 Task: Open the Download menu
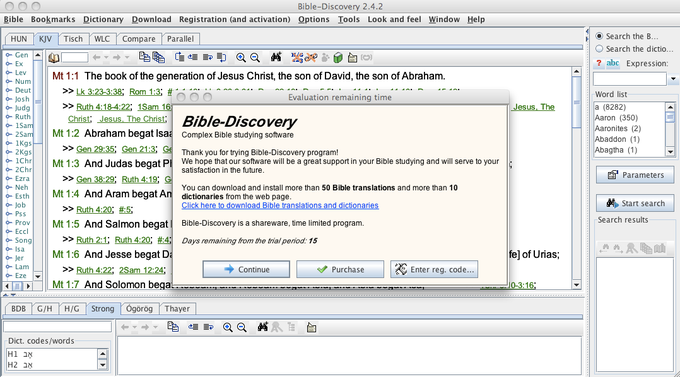(x=151, y=20)
